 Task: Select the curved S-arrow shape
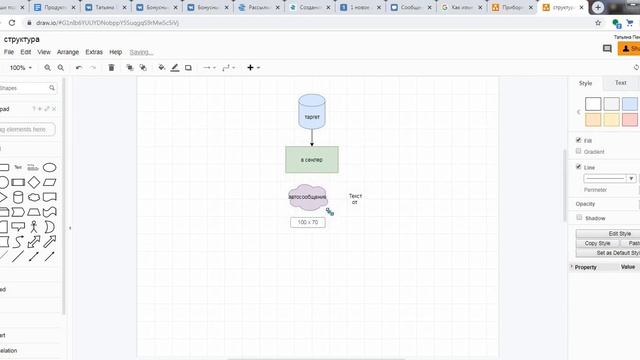tap(18, 242)
